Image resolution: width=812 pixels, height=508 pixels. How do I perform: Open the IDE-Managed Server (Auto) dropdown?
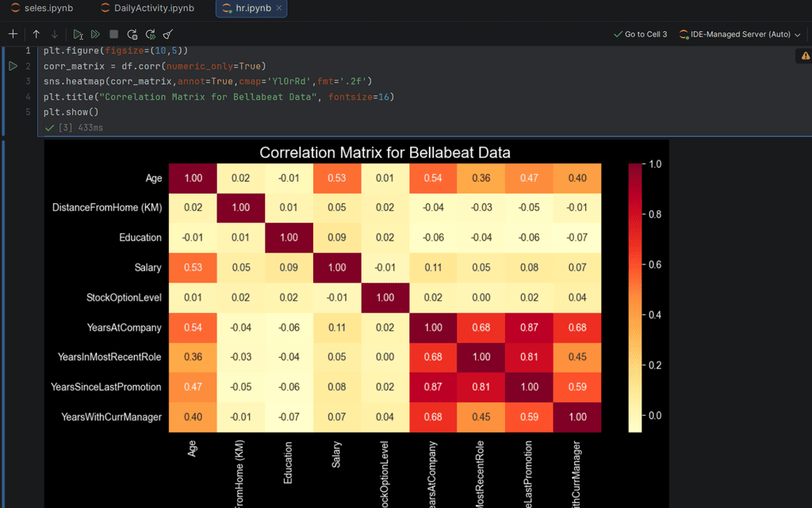pyautogui.click(x=740, y=34)
